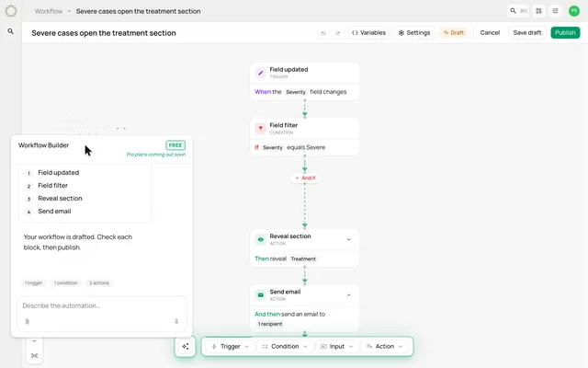Click the red filter icon on Field filter block
The image size is (588, 368).
coord(260,129)
